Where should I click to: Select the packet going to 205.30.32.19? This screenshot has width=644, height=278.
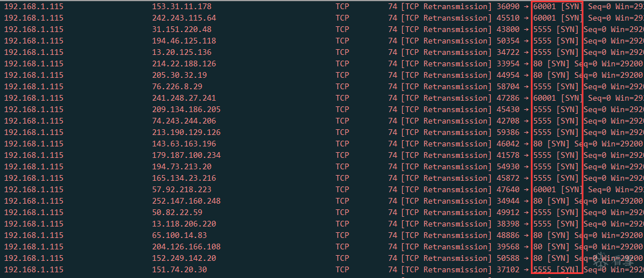tap(179, 75)
